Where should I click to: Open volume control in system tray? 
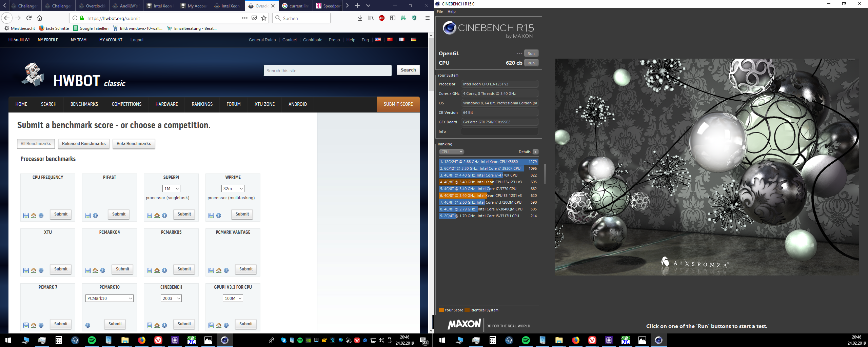coord(381,340)
